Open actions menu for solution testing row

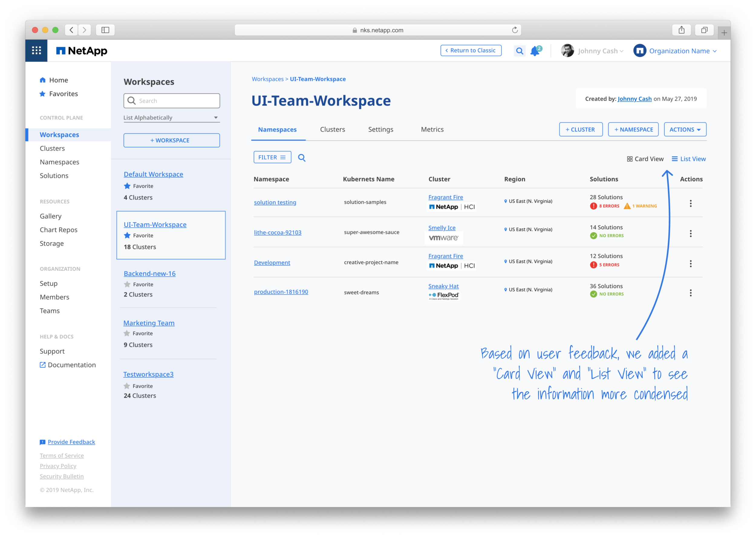(690, 203)
